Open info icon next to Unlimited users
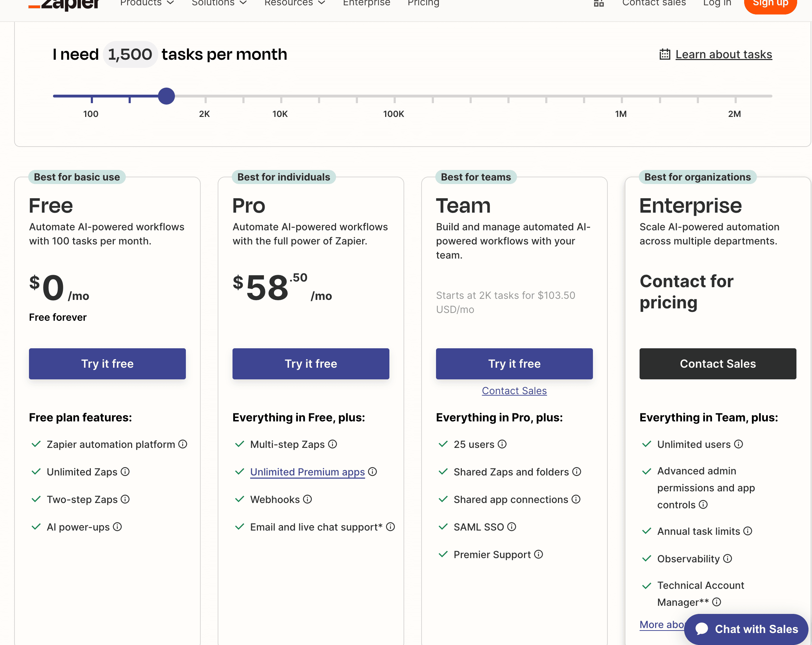Screen dimensions: 812x645 pyautogui.click(x=739, y=444)
